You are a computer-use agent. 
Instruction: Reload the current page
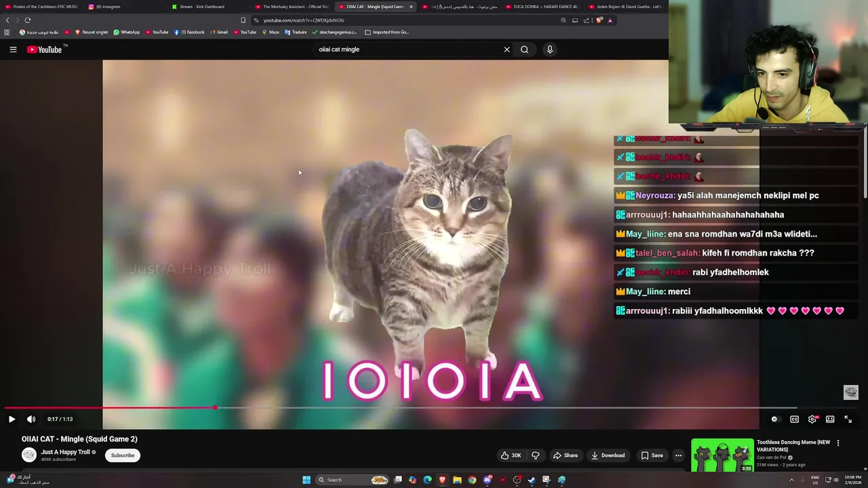[x=28, y=20]
